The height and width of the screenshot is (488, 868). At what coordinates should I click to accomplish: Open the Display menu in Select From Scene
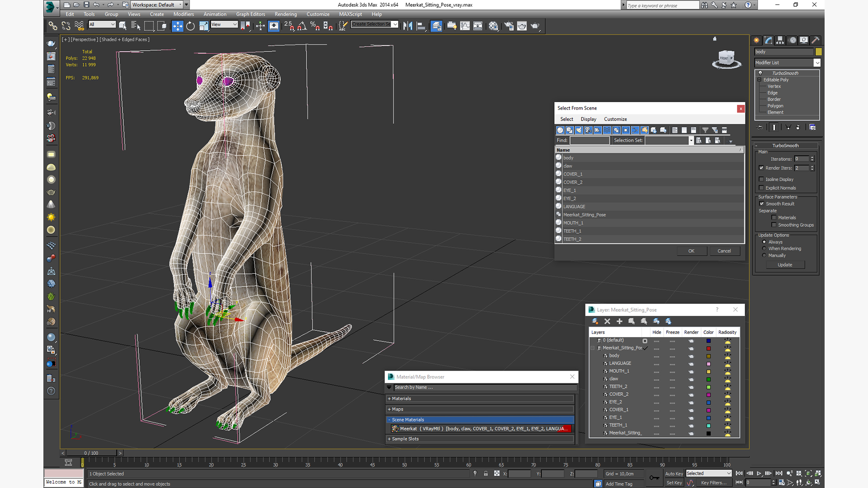pyautogui.click(x=588, y=119)
